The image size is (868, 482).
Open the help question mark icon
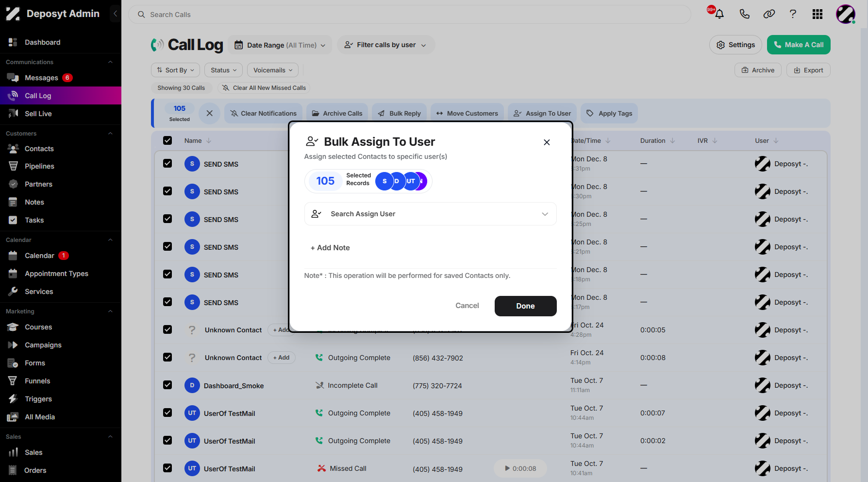pyautogui.click(x=793, y=14)
